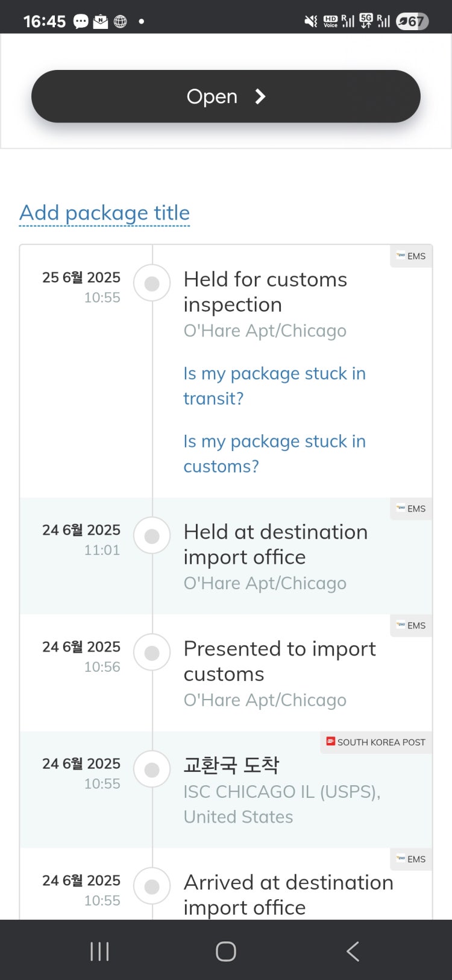The width and height of the screenshot is (452, 980).
Task: Click the Add package title link
Action: click(104, 213)
